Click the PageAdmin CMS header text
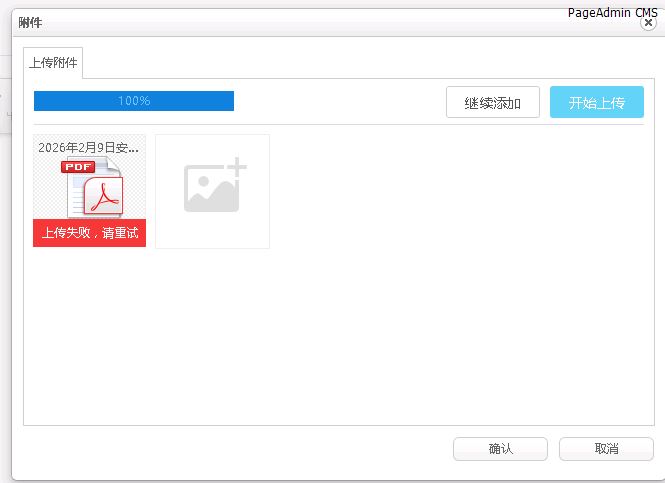Screen dimensions: 665x483 pos(612,11)
